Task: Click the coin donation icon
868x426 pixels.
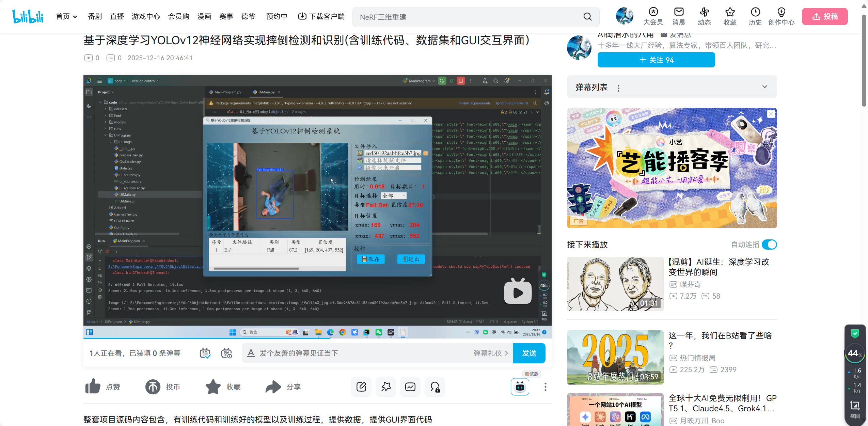Action: (x=153, y=387)
